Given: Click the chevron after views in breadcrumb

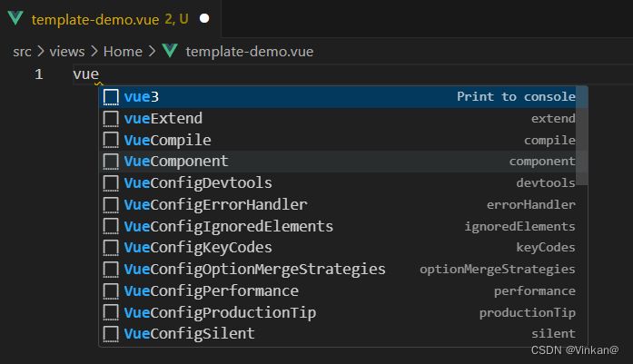Looking at the screenshot, I should click(94, 51).
